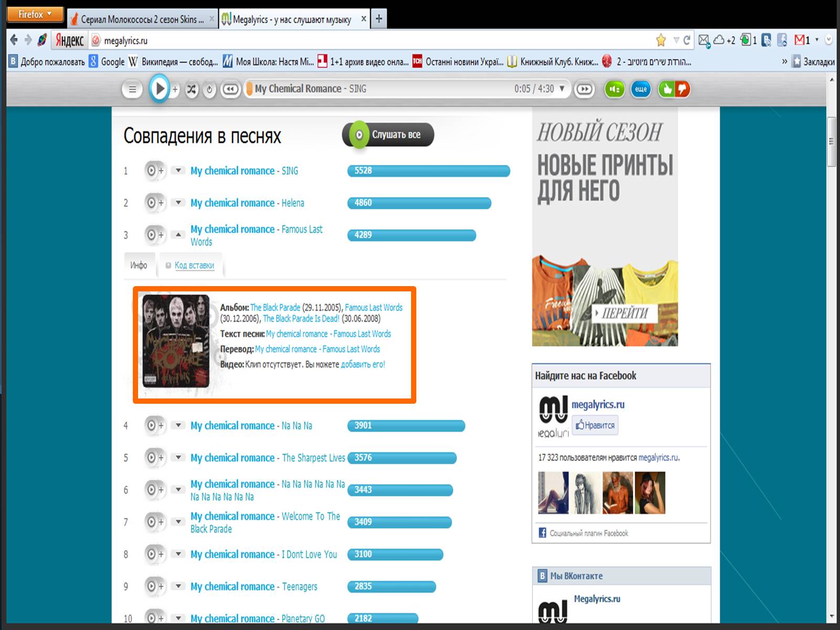Switch to the 'Код вставки' tab
The image size is (840, 630).
coord(194,266)
